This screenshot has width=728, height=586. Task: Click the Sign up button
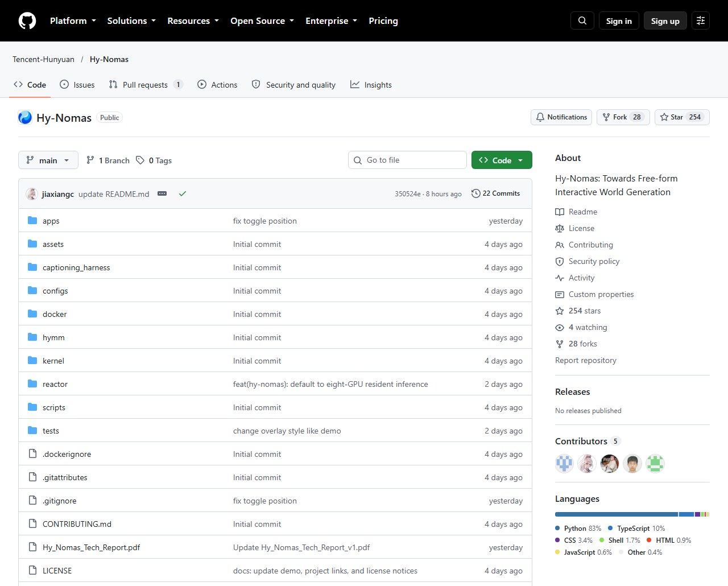pos(665,20)
